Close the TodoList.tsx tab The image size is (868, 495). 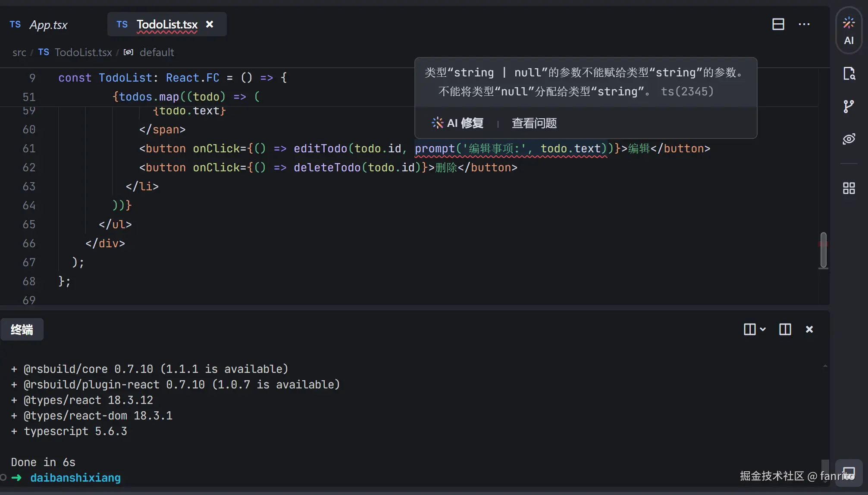(210, 24)
